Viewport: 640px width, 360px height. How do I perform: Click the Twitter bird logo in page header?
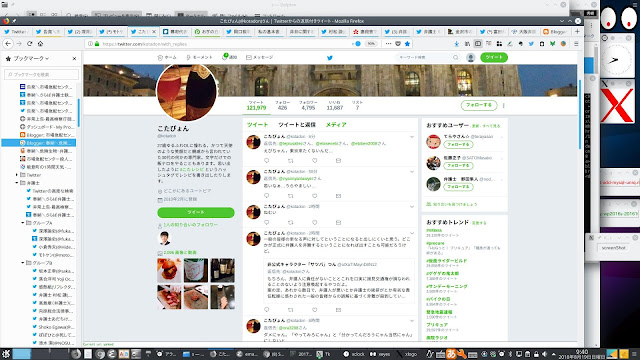point(330,58)
